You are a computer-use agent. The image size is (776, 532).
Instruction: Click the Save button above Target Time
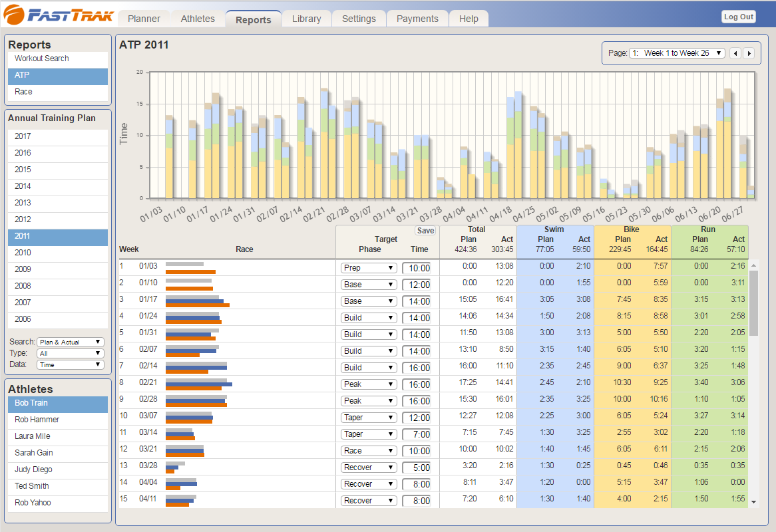[425, 231]
